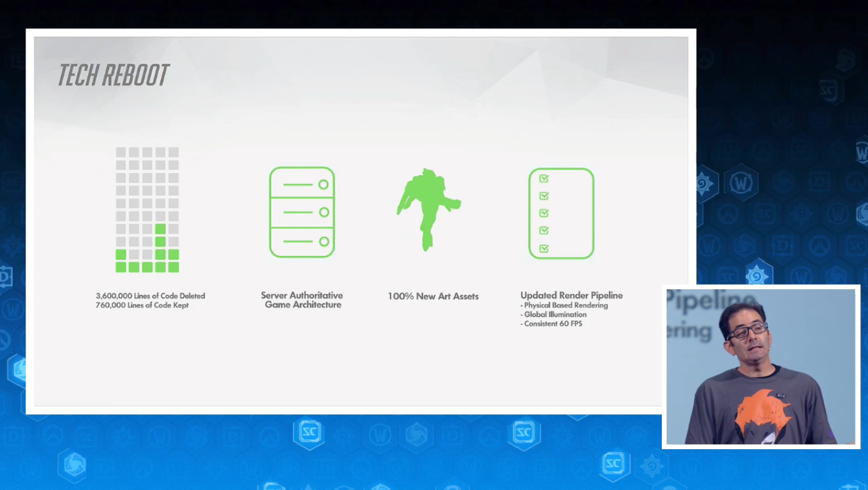Click the "Updated Render Pipeline" heading
This screenshot has height=490, width=868.
[571, 295]
